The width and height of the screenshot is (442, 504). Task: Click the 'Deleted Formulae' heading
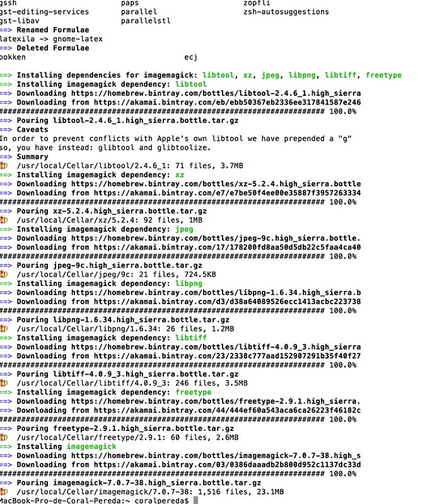click(x=53, y=48)
